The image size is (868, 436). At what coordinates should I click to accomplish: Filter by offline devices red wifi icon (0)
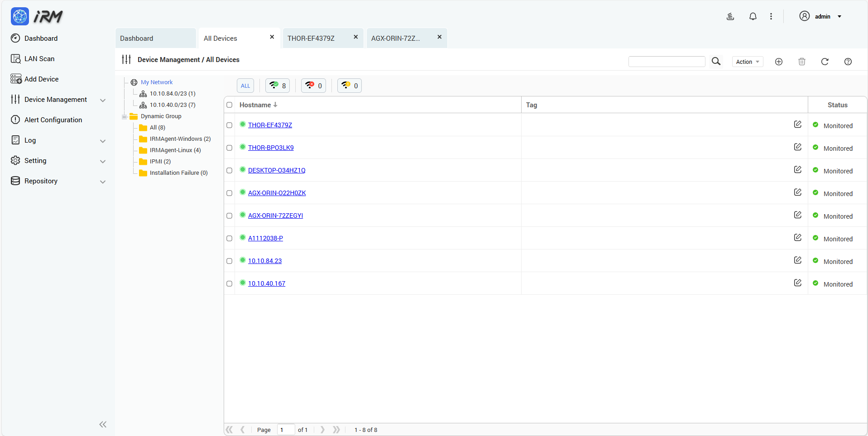click(313, 86)
